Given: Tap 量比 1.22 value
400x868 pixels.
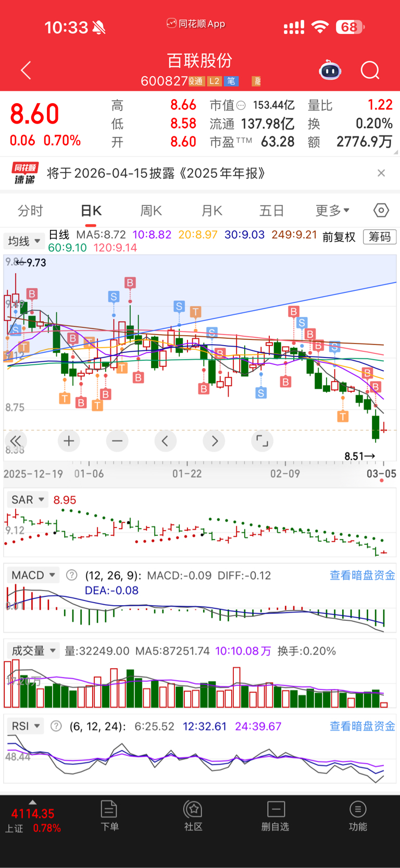Looking at the screenshot, I should tap(380, 105).
